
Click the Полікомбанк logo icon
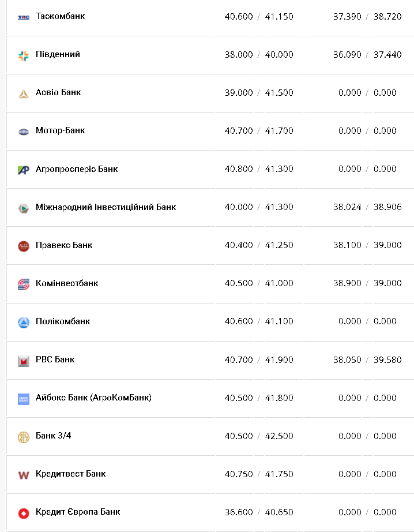coord(24,322)
